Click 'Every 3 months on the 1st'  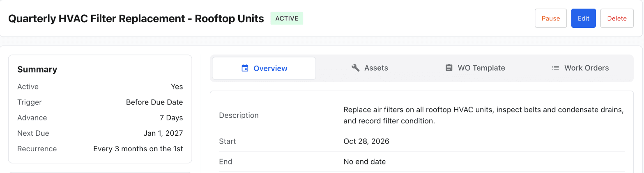(138, 149)
